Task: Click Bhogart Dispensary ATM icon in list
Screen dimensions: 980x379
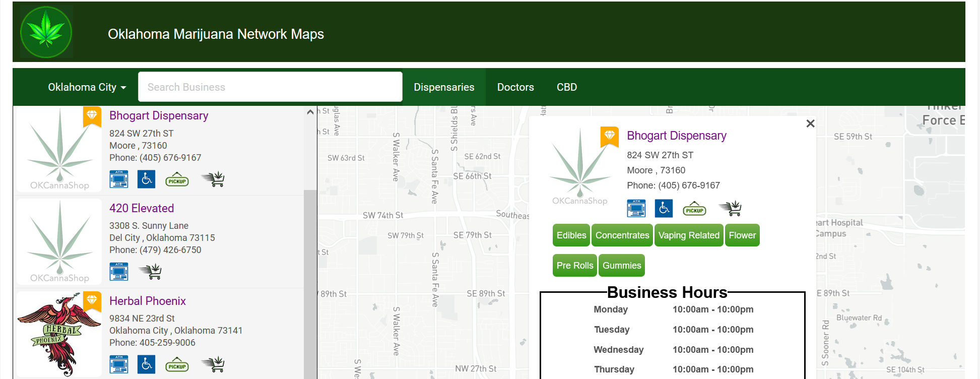Action: [x=119, y=179]
